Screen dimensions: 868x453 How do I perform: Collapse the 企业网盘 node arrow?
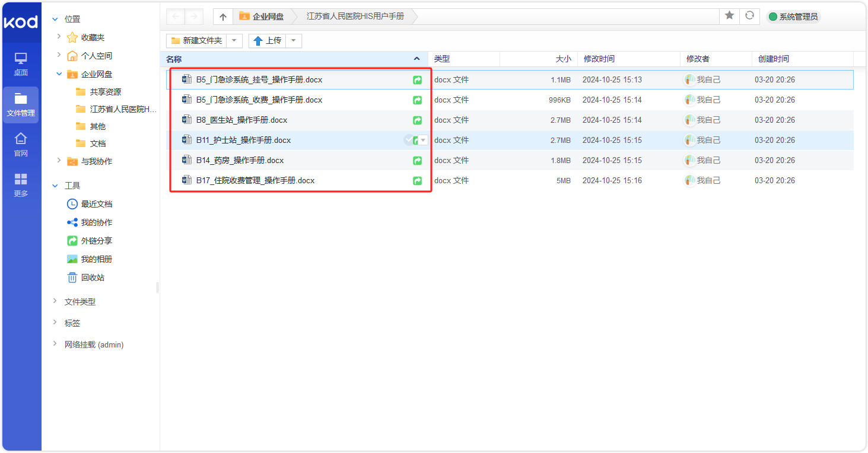coord(59,74)
